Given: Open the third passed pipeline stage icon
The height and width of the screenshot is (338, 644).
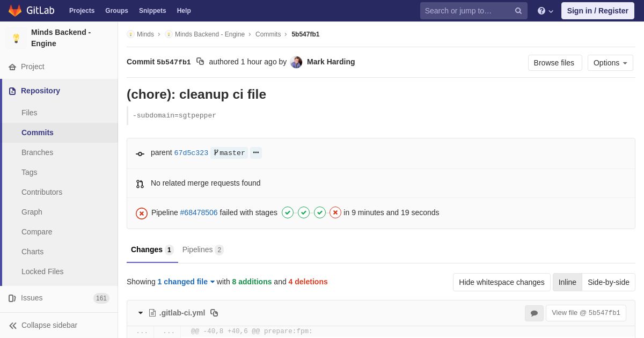Looking at the screenshot, I should [x=320, y=212].
